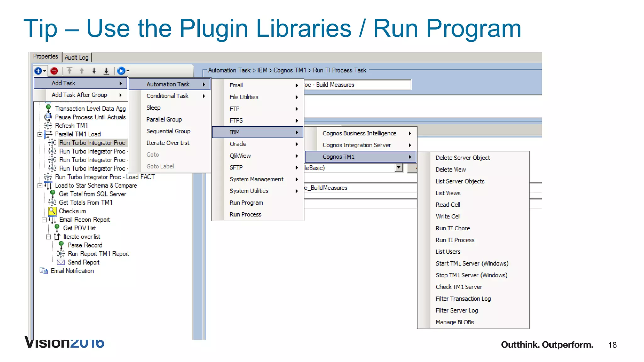
Task: Open the QlikView submenu
Action: (x=258, y=156)
